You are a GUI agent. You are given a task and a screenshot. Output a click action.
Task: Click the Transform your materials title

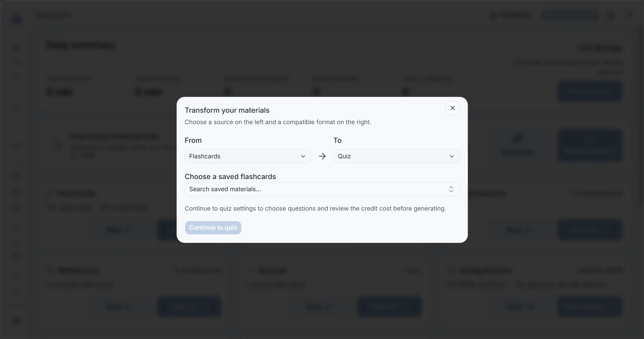[x=227, y=110]
